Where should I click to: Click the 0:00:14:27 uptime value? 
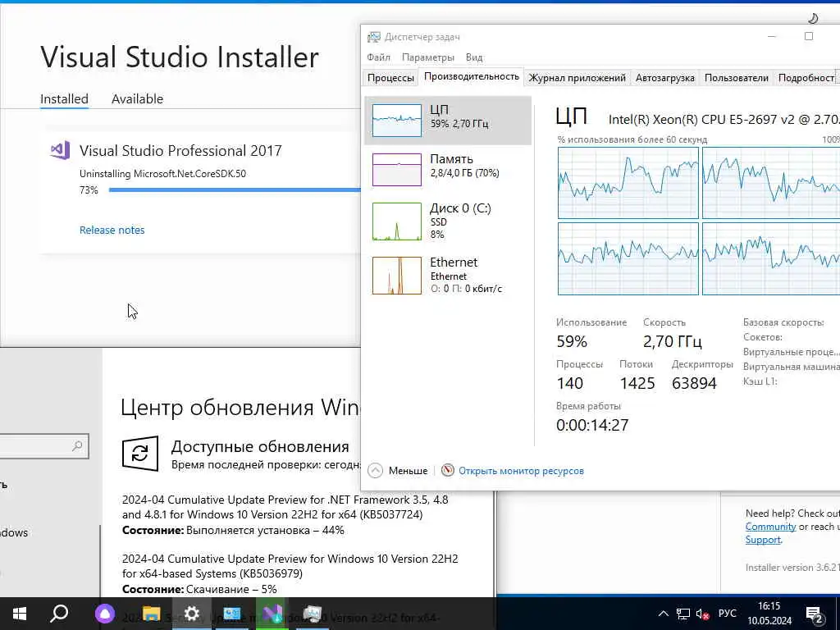tap(592, 425)
